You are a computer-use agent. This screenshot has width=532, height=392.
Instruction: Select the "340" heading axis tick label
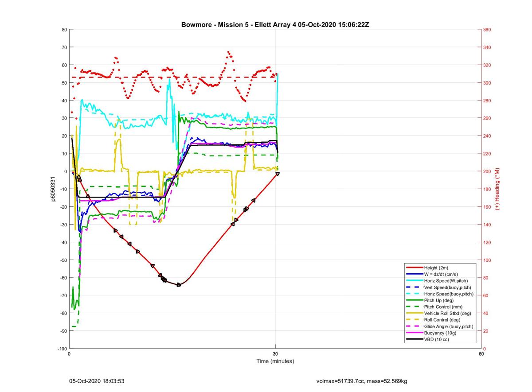[487, 47]
